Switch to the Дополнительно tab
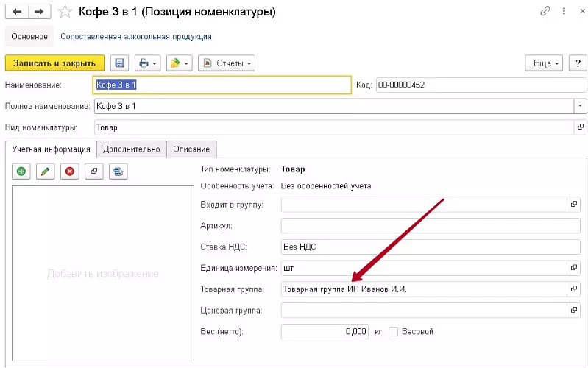Viewport: 588px width, 368px height. [x=131, y=149]
